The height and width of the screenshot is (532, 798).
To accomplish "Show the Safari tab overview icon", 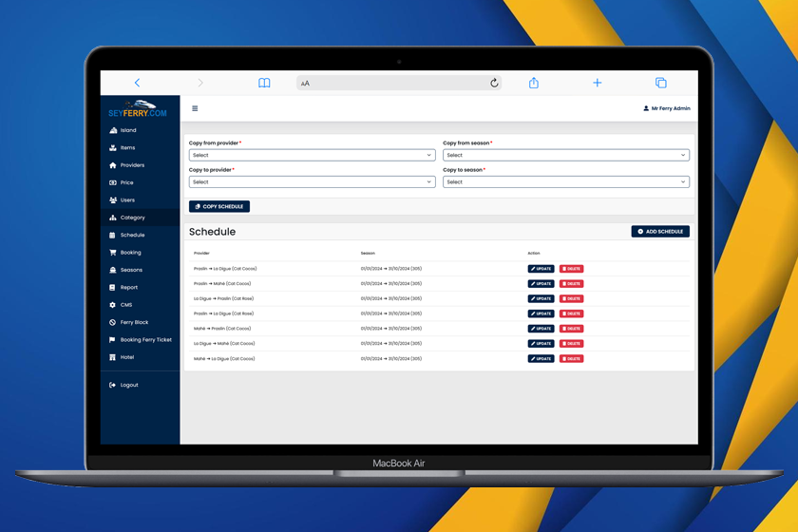I will pos(660,83).
